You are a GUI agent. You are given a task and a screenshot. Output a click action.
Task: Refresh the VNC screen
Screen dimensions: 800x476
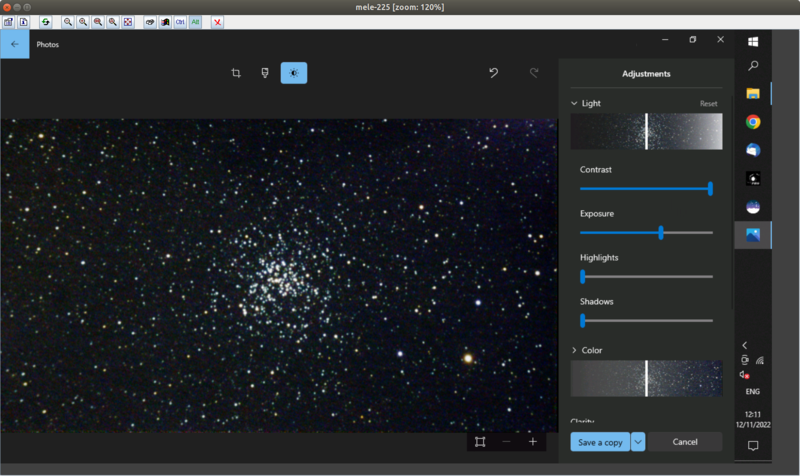(x=45, y=22)
